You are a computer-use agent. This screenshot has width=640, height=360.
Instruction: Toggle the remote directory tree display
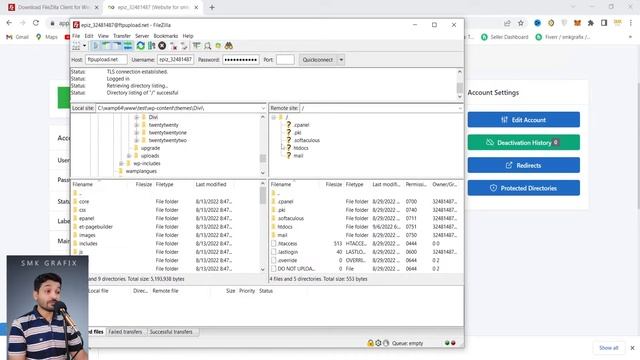click(117, 46)
